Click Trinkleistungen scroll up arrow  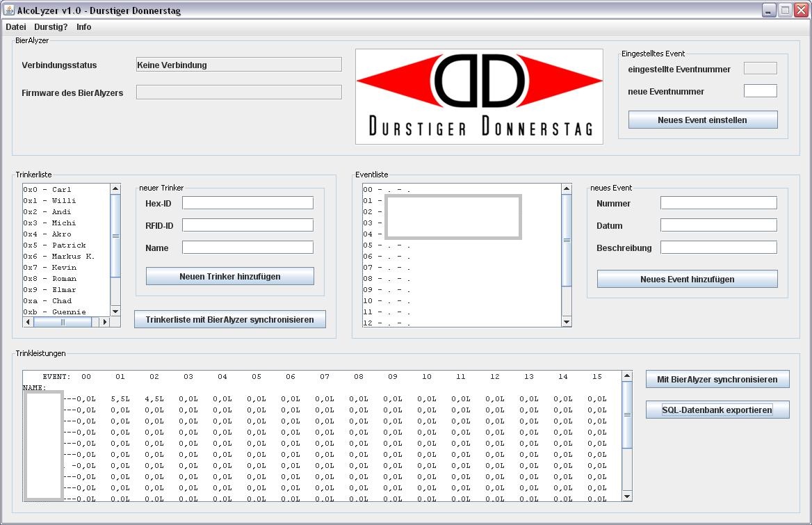click(627, 376)
